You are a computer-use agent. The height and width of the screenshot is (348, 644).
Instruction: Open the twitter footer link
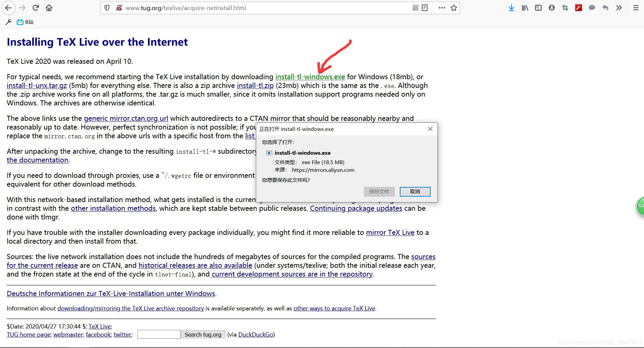click(x=122, y=335)
